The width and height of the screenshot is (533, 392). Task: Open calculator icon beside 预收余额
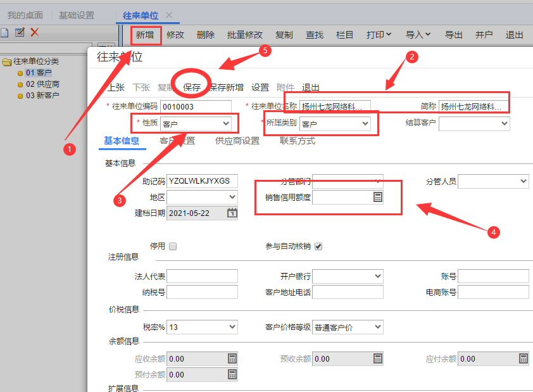click(378, 358)
